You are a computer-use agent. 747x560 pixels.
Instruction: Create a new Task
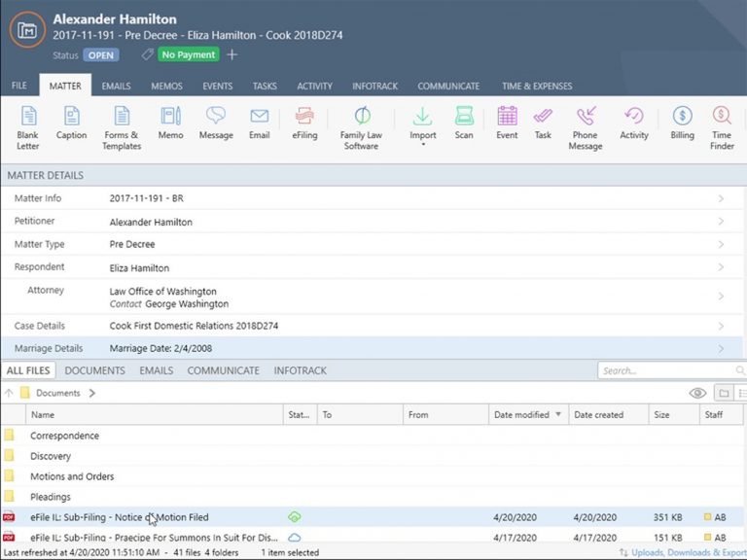pos(543,122)
